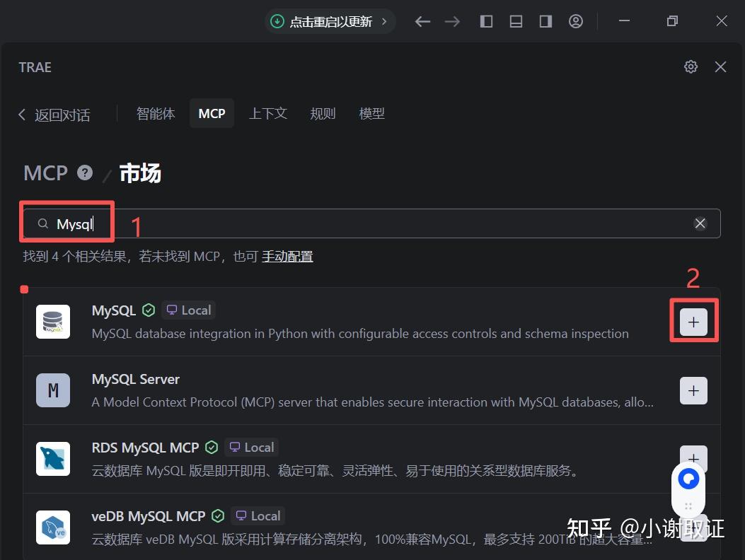Click the forward navigation arrow
The image size is (745, 560).
[x=452, y=21]
